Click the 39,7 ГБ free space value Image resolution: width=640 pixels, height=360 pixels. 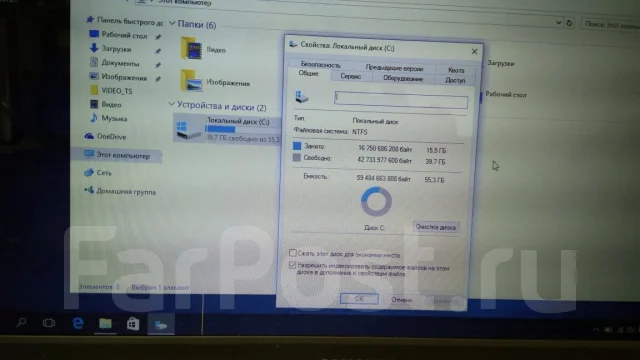(435, 162)
